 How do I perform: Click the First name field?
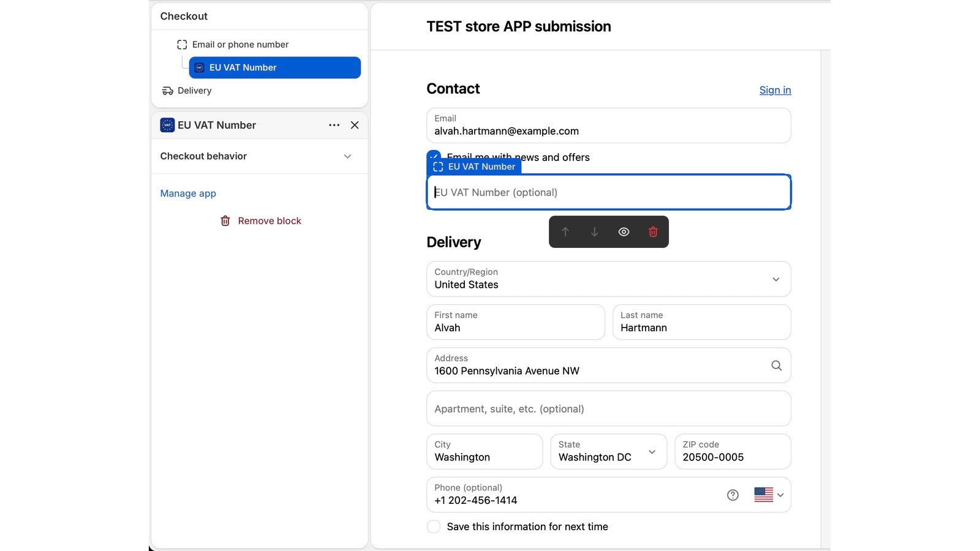tap(516, 322)
